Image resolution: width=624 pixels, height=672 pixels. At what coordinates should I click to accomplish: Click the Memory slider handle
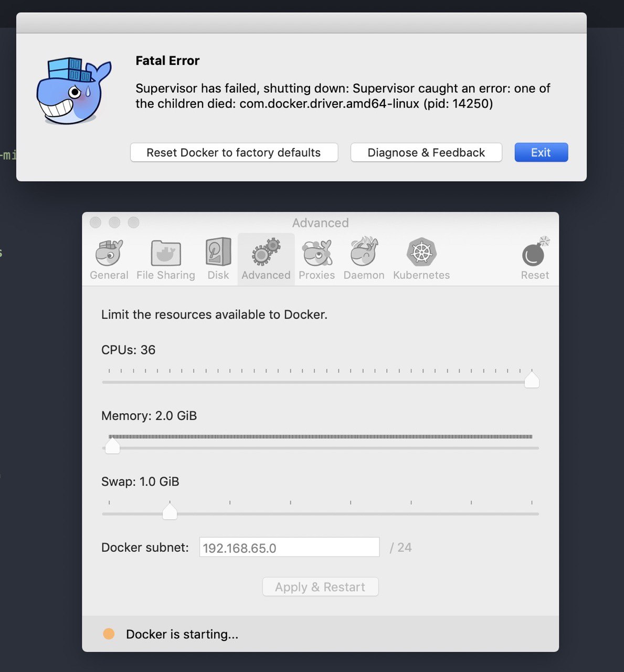coord(112,446)
